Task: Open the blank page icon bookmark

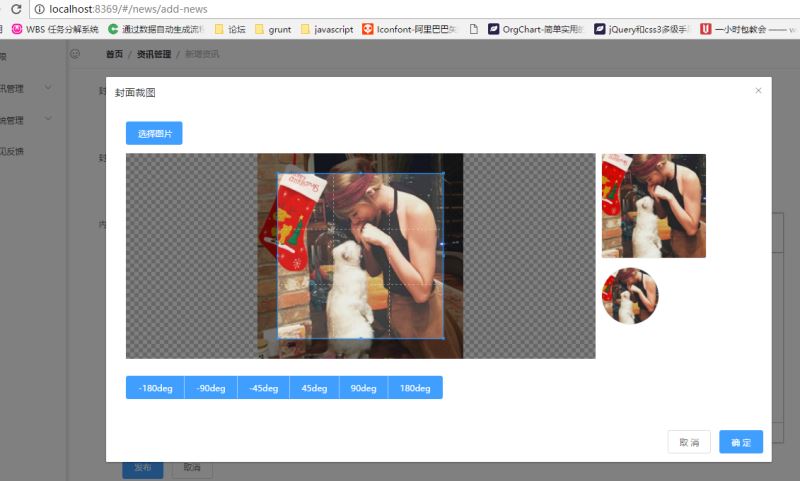Action: tap(473, 29)
